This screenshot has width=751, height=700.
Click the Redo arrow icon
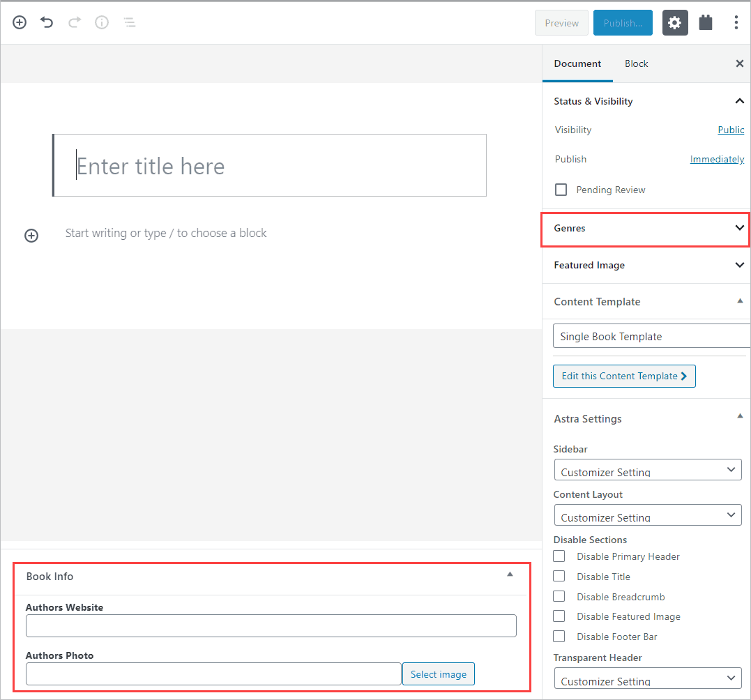[75, 22]
